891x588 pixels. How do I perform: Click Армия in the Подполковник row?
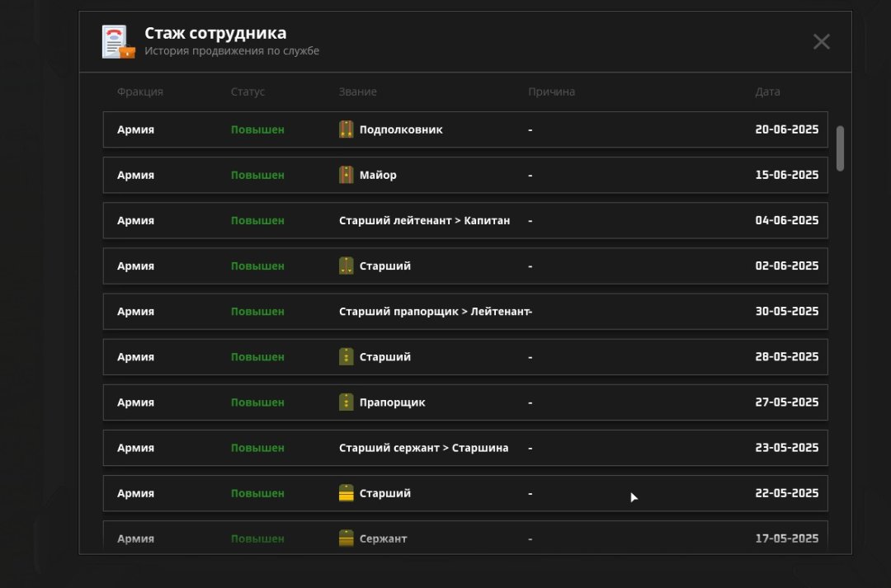pyautogui.click(x=136, y=129)
